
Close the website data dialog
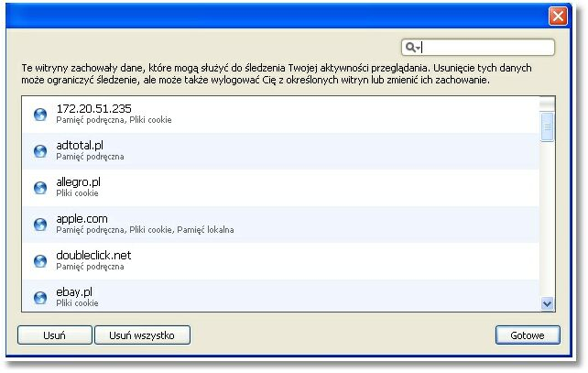coord(558,16)
